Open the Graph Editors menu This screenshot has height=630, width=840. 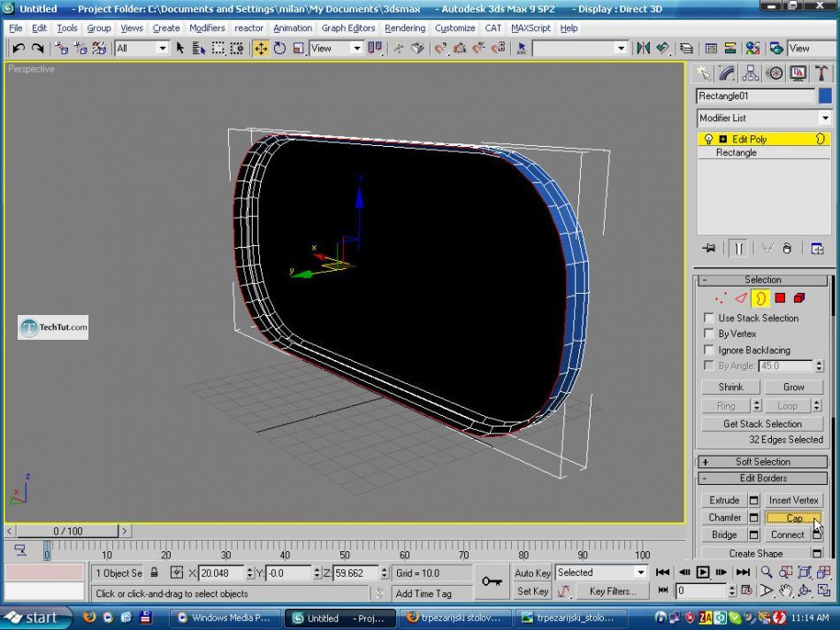click(x=348, y=28)
